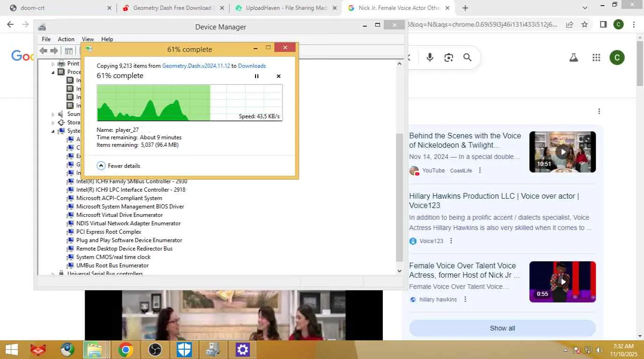Switch to the UploadHaven tab
The height and width of the screenshot is (359, 644).
285,8
